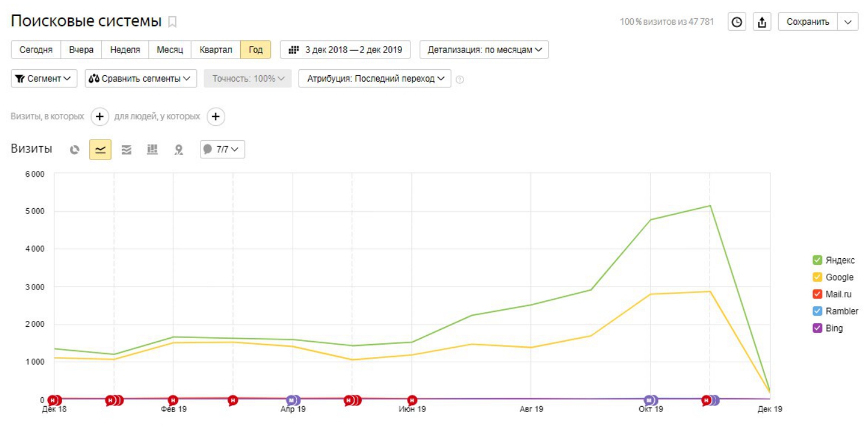The width and height of the screenshot is (868, 438).
Task: Click the annotation marker at Окт 19
Action: point(650,400)
